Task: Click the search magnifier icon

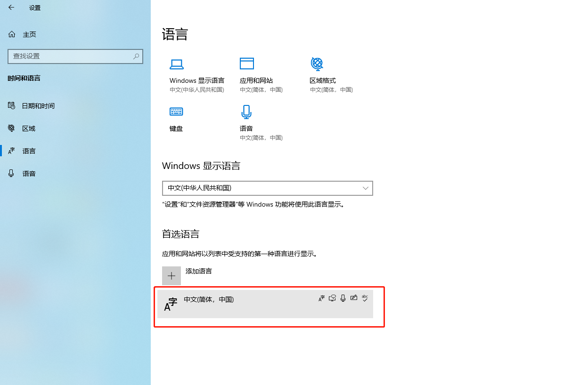Action: 136,56
